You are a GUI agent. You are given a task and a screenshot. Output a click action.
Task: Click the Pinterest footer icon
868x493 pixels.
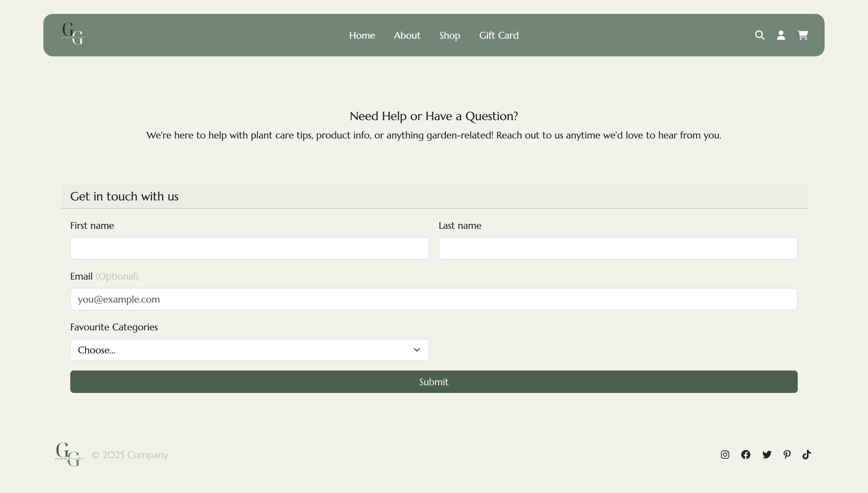[787, 454]
